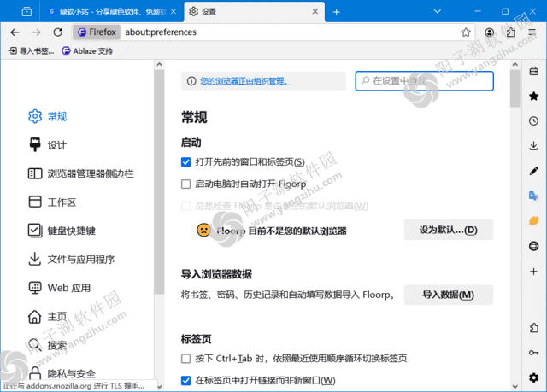Open extensions puzzle icon in top toolbar
Image resolution: width=547 pixels, height=392 pixels.
[511, 32]
